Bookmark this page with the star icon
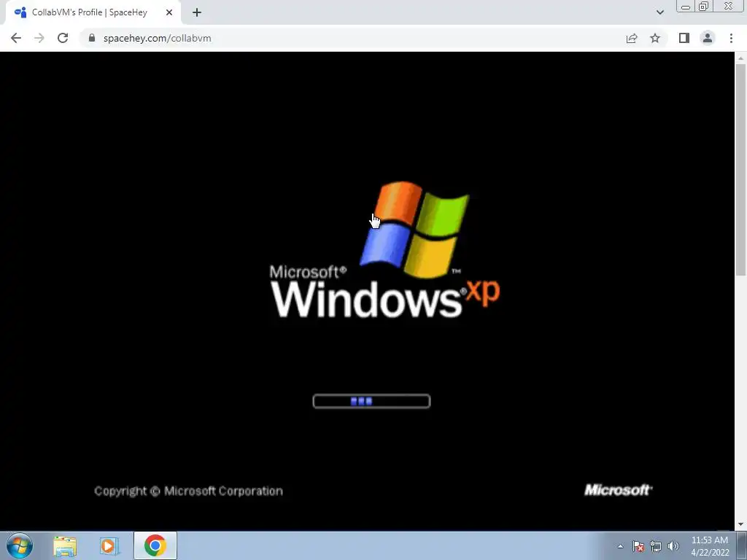 (655, 38)
